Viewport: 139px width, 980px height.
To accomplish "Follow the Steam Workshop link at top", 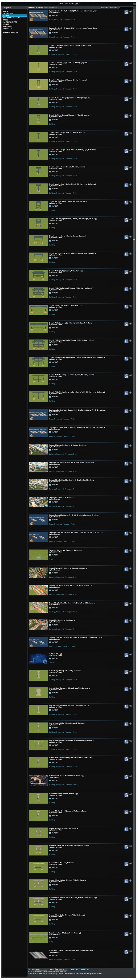I will point(50,8).
